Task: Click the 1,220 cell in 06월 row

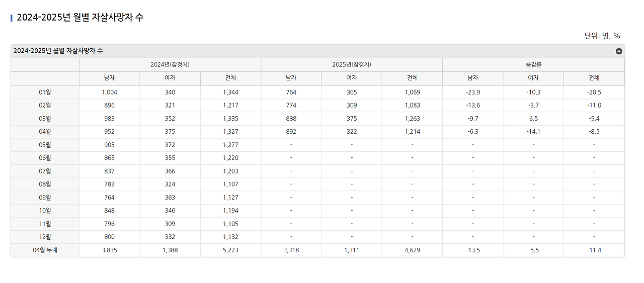Action: point(230,158)
